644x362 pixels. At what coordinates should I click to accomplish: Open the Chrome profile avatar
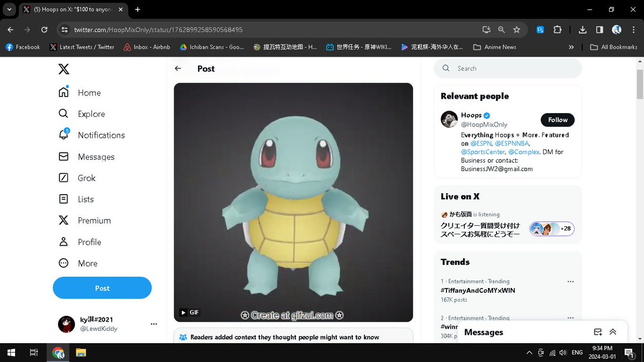click(x=617, y=29)
